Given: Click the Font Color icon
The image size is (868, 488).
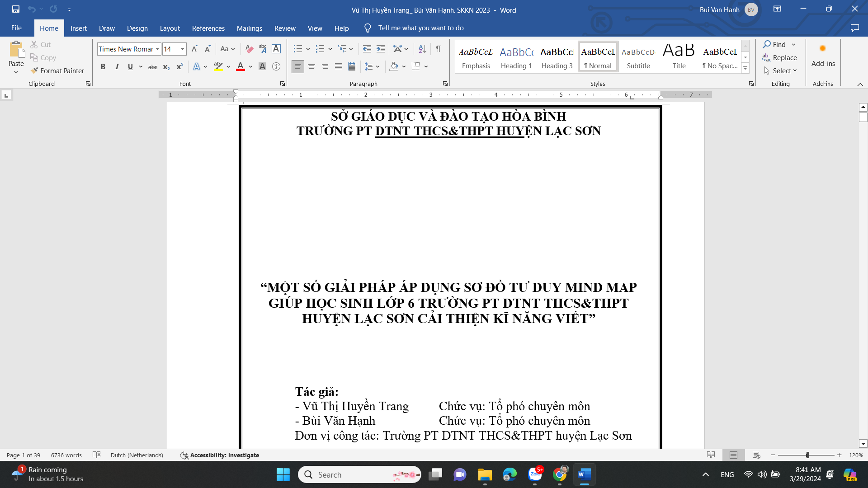Looking at the screenshot, I should [241, 66].
